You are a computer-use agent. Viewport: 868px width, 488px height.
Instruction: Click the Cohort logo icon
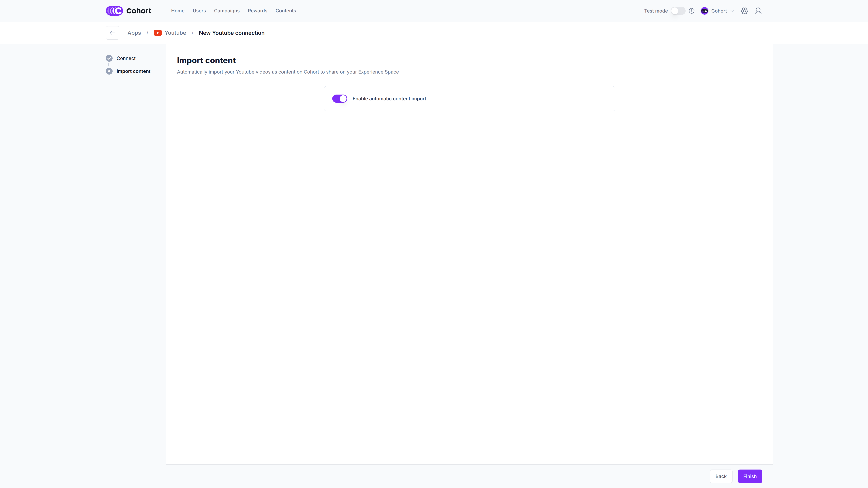click(114, 11)
